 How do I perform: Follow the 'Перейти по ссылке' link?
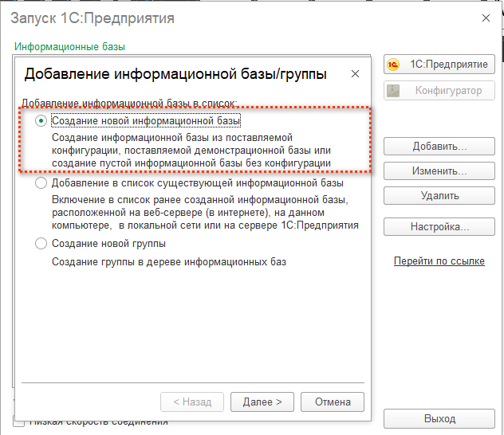click(439, 261)
